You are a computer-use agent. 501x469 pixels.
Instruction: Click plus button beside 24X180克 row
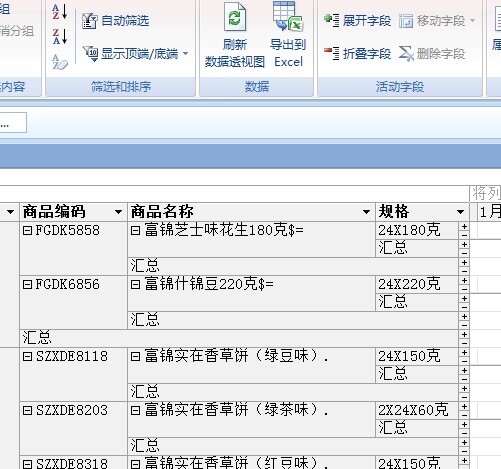(x=464, y=227)
